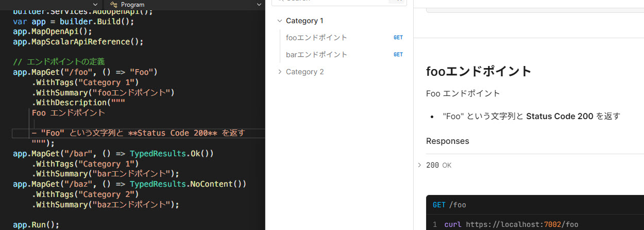The image size is (644, 230).
Task: Select barエンドポイント in the sidebar
Action: (316, 55)
